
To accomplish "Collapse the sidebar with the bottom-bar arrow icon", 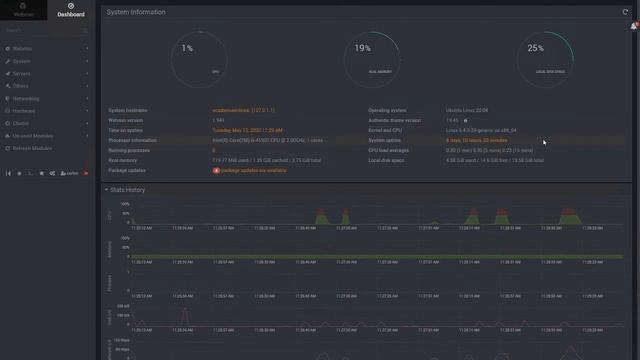I will point(8,173).
